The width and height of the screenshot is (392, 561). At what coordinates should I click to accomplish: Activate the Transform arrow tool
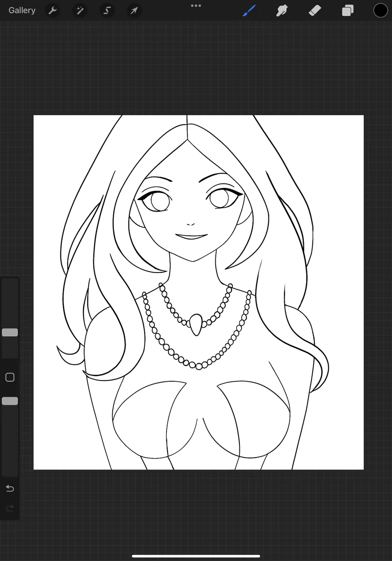(134, 10)
